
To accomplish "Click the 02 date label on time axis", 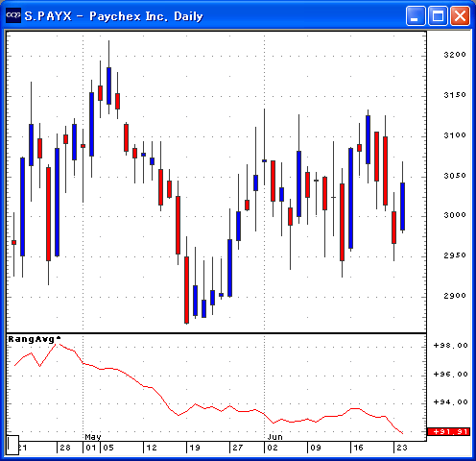I will pos(273,448).
